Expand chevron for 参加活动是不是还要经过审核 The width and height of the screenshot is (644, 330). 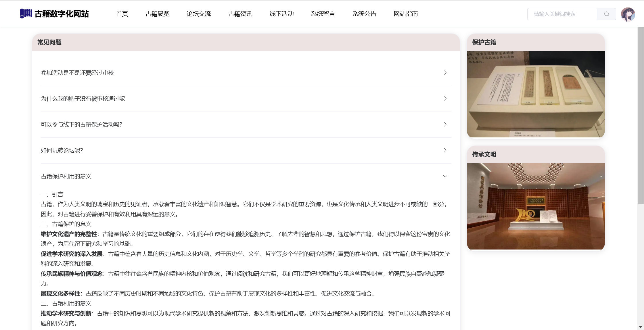tap(445, 73)
